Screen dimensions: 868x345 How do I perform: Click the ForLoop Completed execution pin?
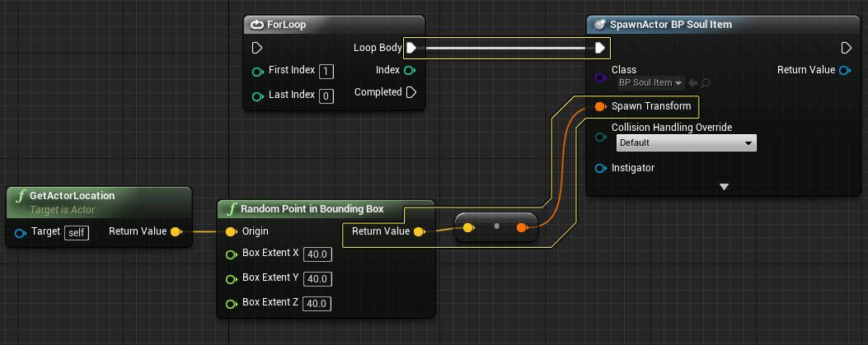click(x=411, y=92)
